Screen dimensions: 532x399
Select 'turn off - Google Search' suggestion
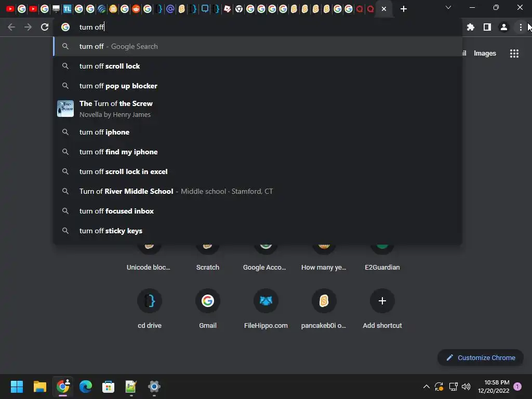click(x=258, y=46)
